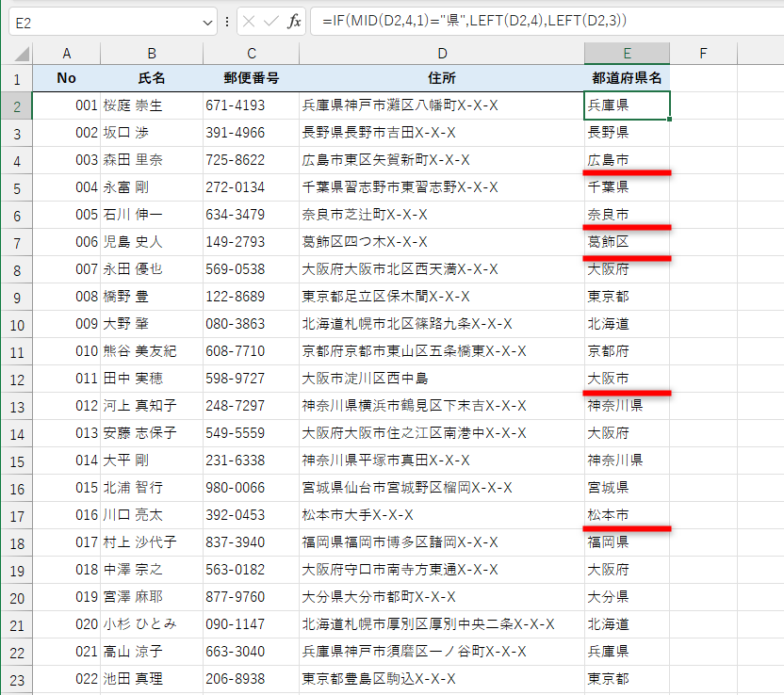Click No cell '010'

click(67, 351)
